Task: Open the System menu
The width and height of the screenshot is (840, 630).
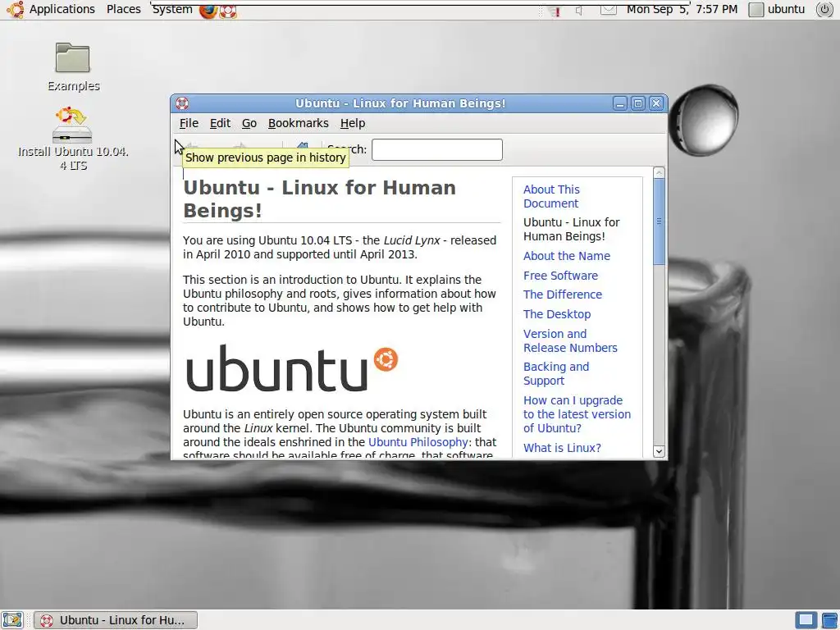Action: click(x=172, y=9)
